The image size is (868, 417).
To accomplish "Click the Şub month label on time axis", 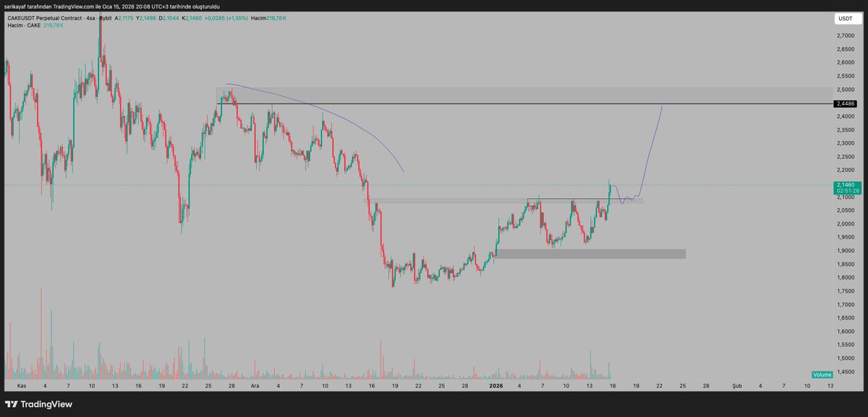I will [736, 387].
